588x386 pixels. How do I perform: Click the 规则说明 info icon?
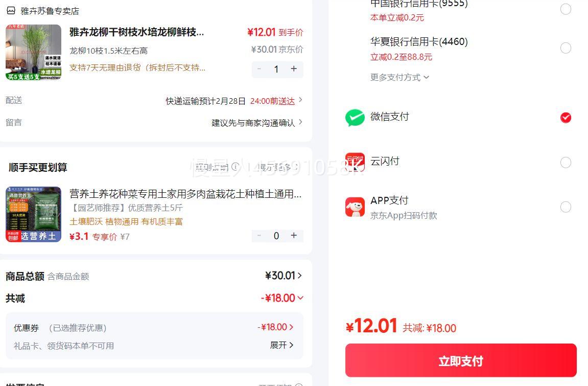click(235, 167)
